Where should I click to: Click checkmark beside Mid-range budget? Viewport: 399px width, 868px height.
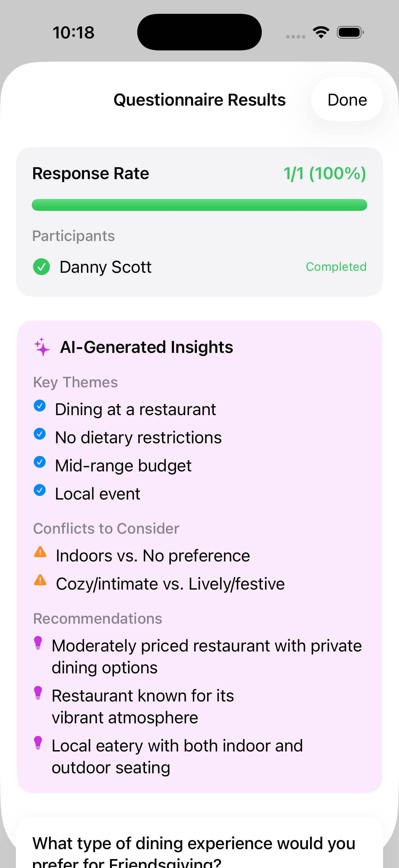(40, 461)
